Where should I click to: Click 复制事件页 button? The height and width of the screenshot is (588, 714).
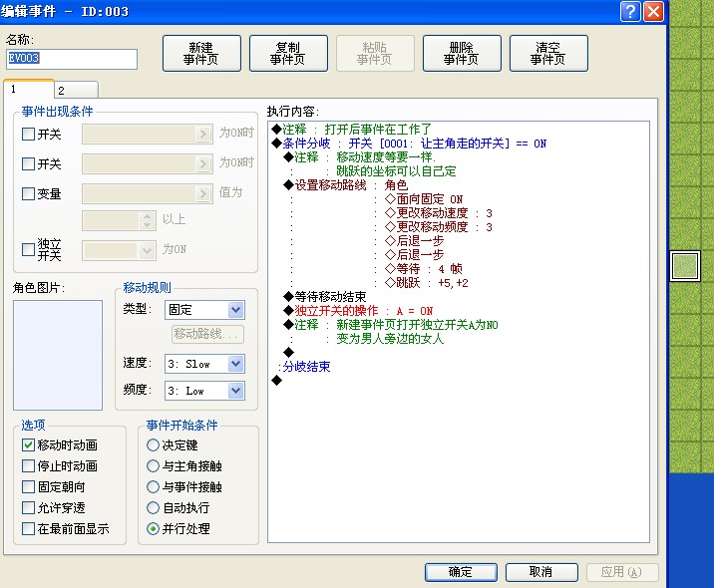click(x=288, y=53)
